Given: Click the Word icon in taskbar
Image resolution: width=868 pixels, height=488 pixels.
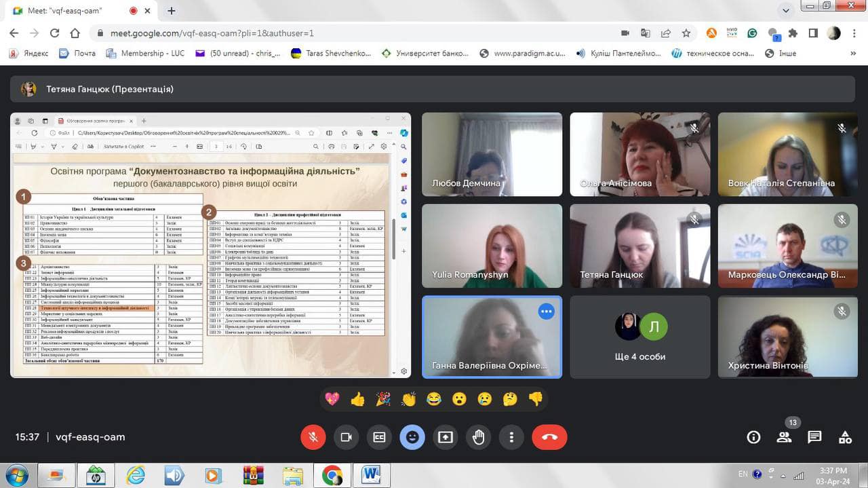Looking at the screenshot, I should 371,474.
